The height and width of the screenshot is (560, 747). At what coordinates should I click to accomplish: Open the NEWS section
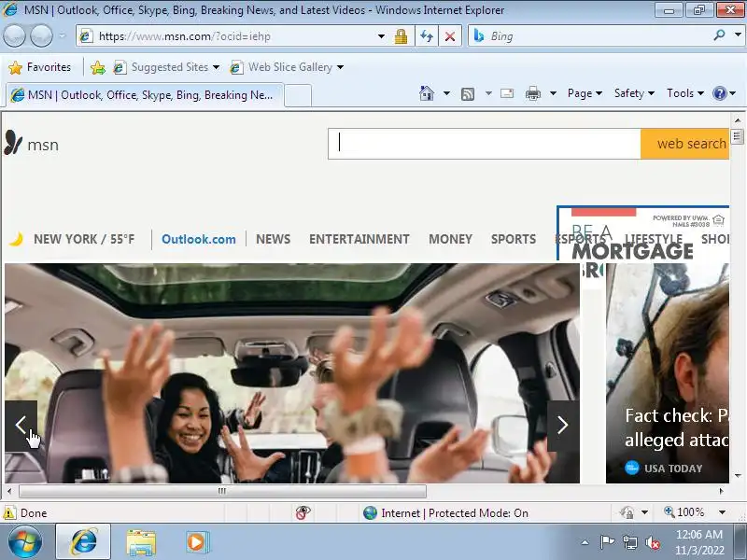tap(273, 239)
